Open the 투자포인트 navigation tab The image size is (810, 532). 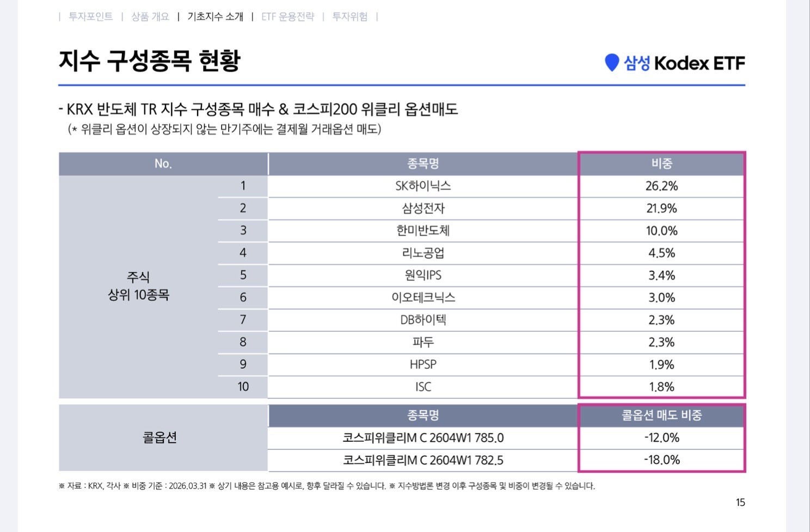tap(90, 16)
